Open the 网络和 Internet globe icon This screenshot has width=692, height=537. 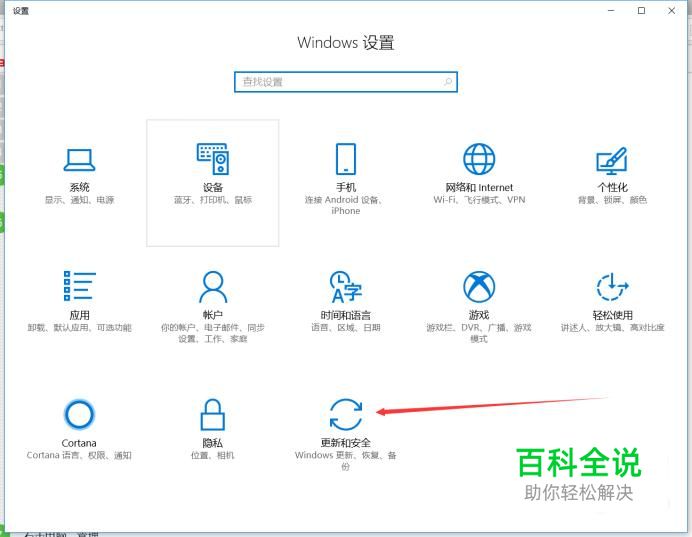click(x=479, y=159)
